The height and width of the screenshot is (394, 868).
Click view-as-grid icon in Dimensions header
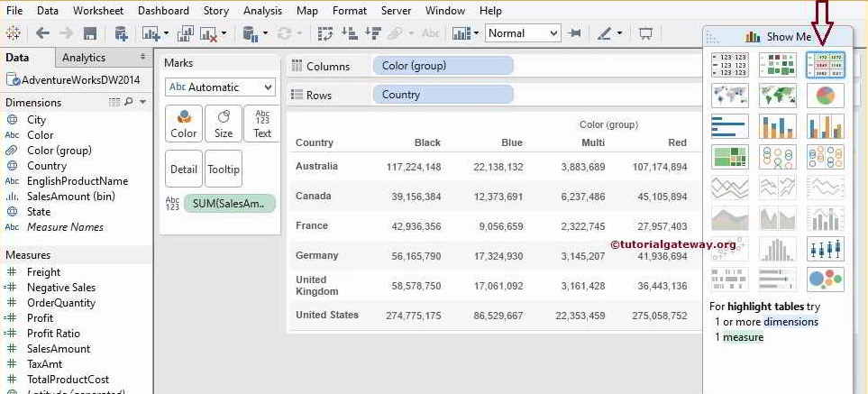click(x=114, y=102)
